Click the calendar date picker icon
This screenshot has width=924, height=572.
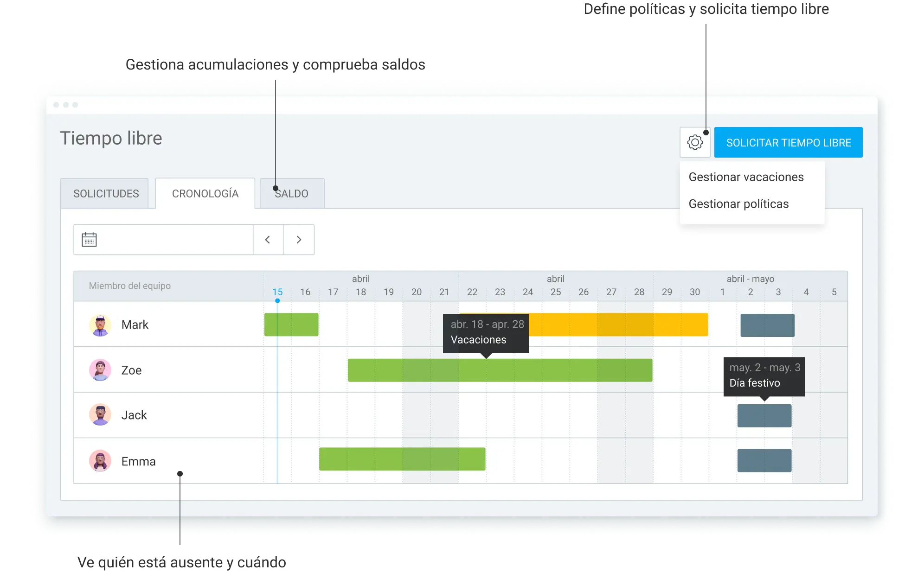coord(89,240)
